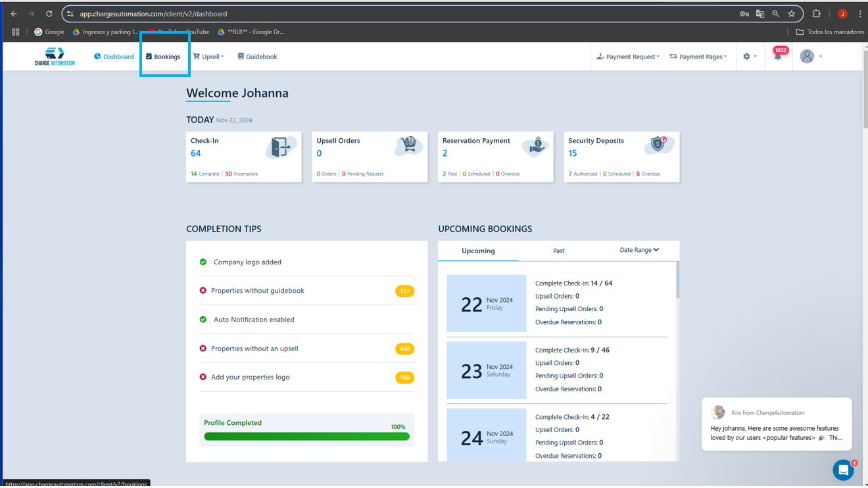Open the '**RLB** - Google Dr...' bookmark
Viewport: 868px width, 488px height.
point(251,32)
